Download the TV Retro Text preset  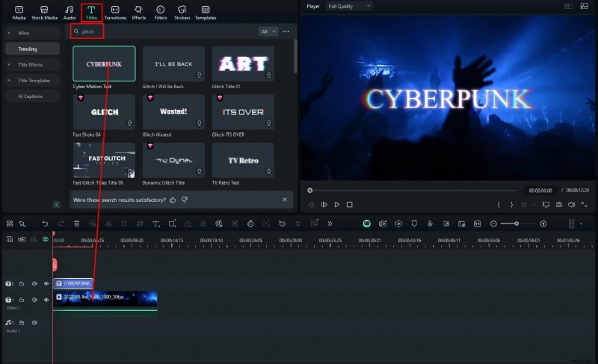[268, 171]
